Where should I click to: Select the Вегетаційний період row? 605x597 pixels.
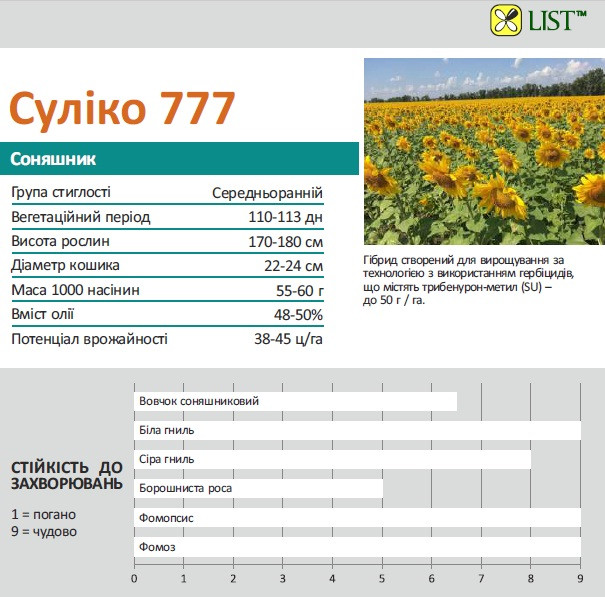[167, 217]
